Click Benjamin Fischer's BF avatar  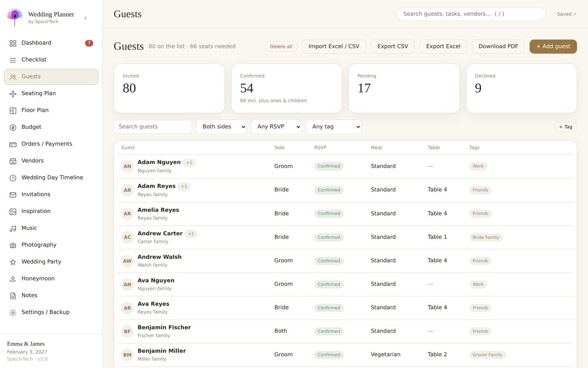pos(127,331)
